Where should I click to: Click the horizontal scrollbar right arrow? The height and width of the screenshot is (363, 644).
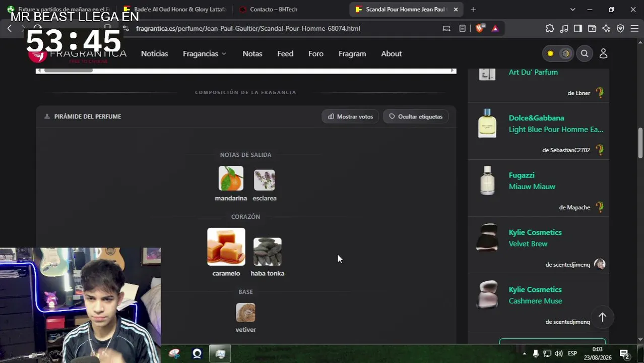(x=453, y=71)
